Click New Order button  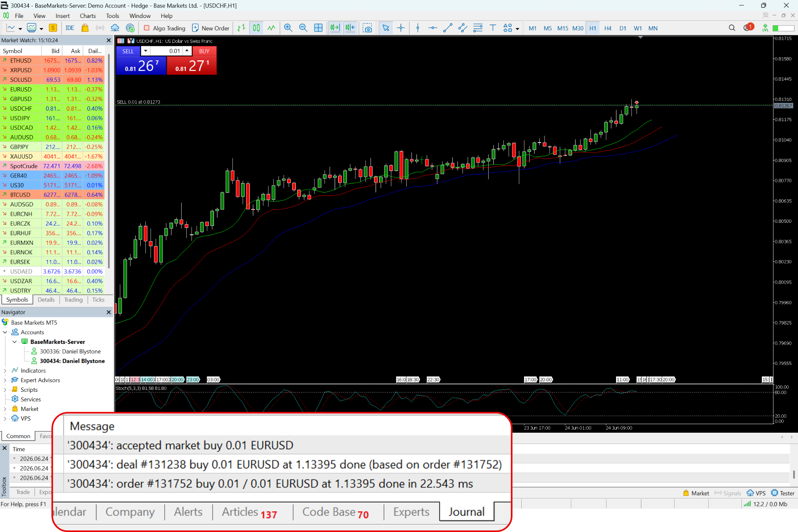pos(211,28)
